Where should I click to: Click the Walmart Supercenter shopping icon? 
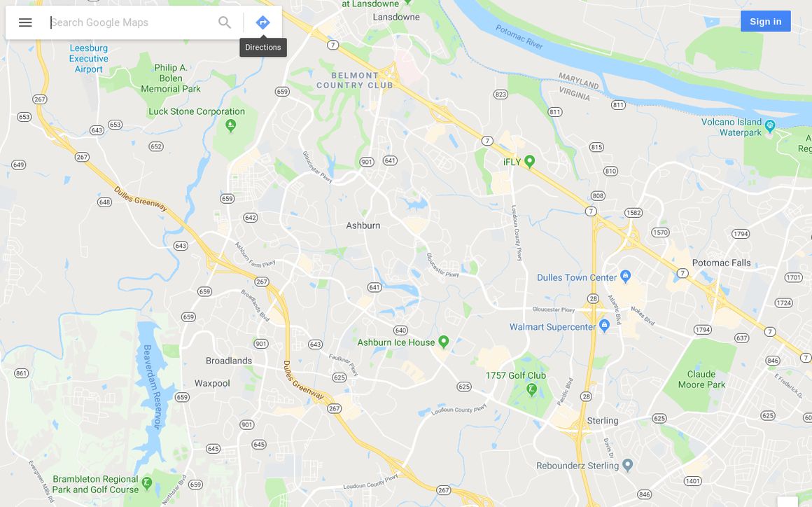[x=604, y=325]
